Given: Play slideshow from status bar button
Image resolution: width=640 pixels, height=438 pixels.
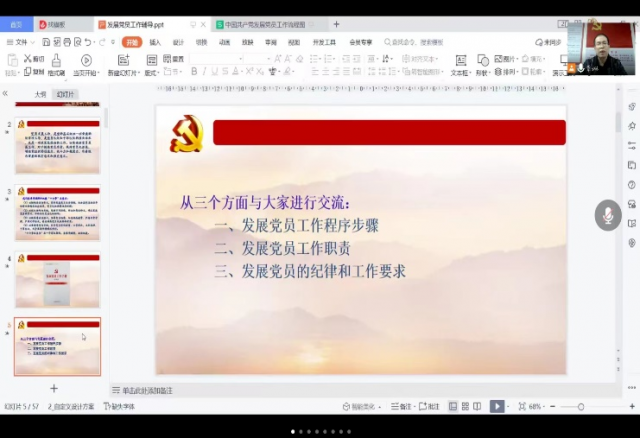Looking at the screenshot, I should coord(497,407).
